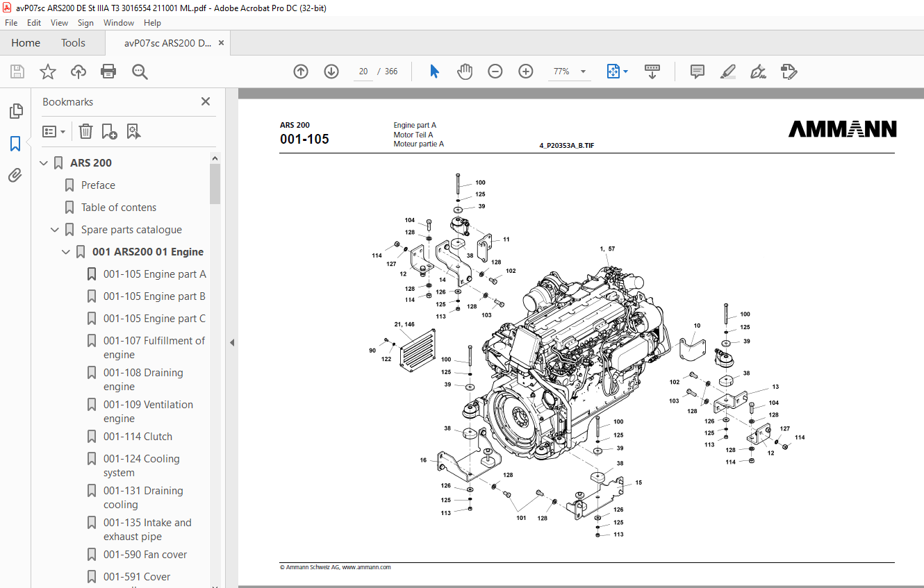This screenshot has width=924, height=588.
Task: Open the find text magnifier tool
Action: tap(140, 72)
